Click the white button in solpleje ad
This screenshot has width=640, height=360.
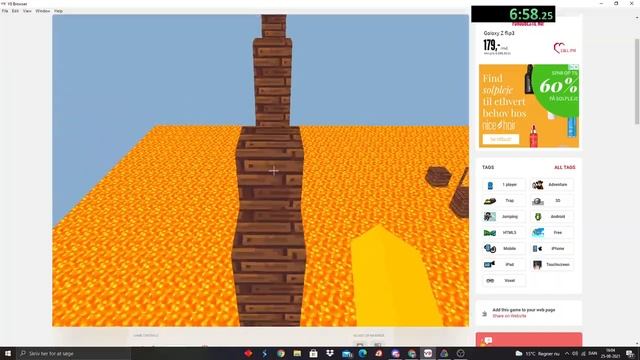click(x=501, y=139)
